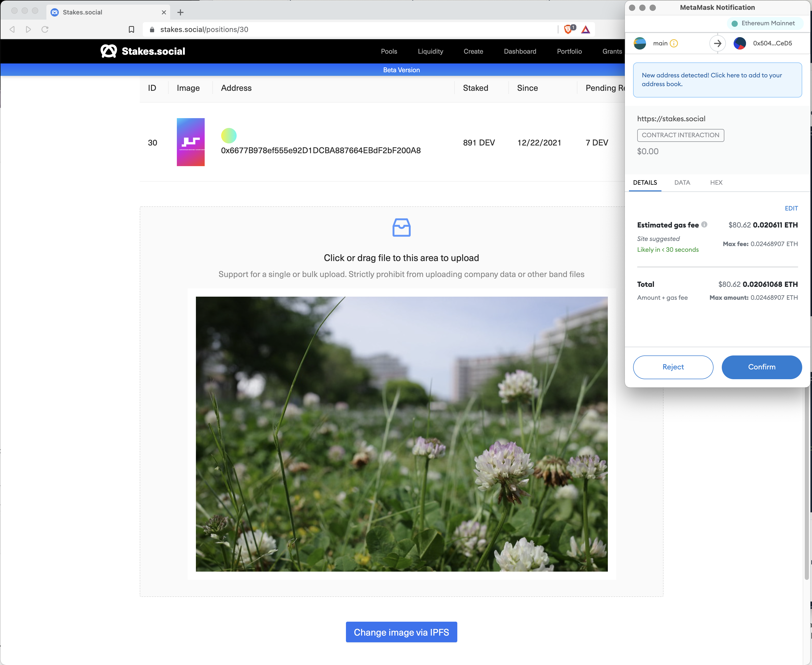Open the Liquidity menu item
The height and width of the screenshot is (665, 812).
(430, 51)
